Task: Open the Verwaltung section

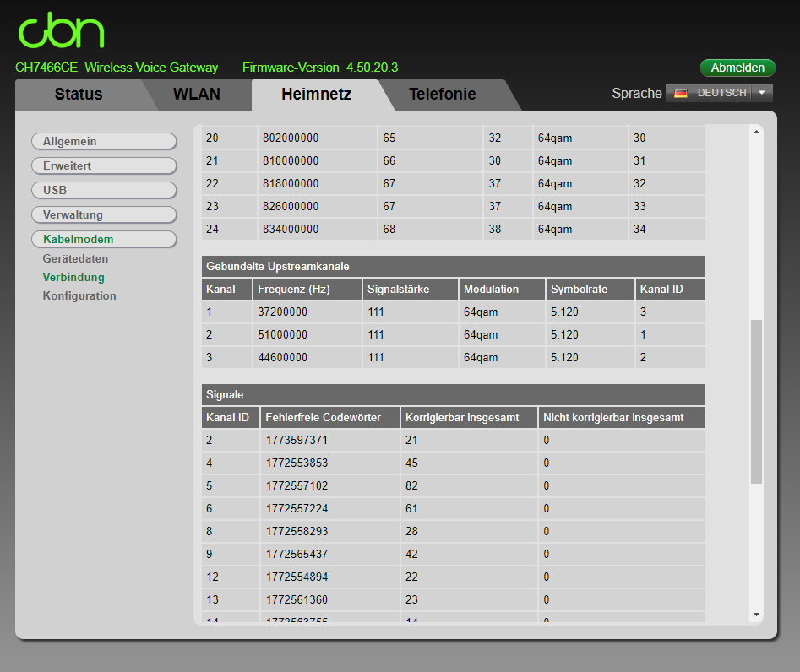Action: click(104, 214)
